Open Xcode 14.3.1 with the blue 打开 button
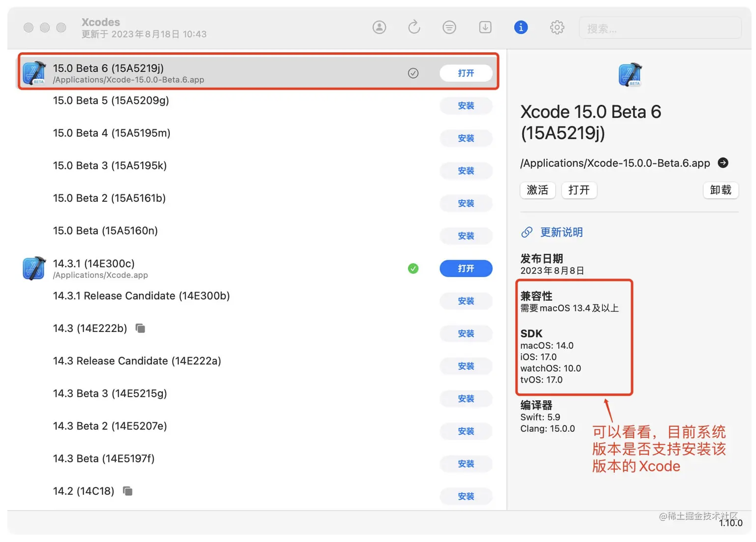 466,269
